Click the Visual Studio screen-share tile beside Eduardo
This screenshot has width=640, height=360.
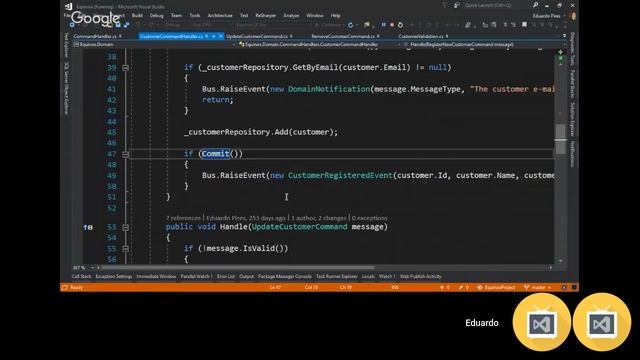click(x=542, y=322)
